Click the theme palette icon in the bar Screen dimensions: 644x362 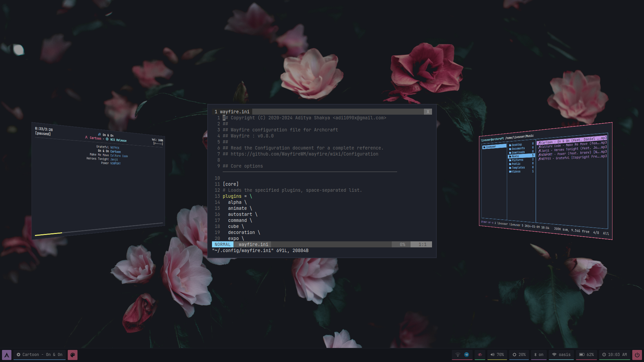(x=72, y=355)
